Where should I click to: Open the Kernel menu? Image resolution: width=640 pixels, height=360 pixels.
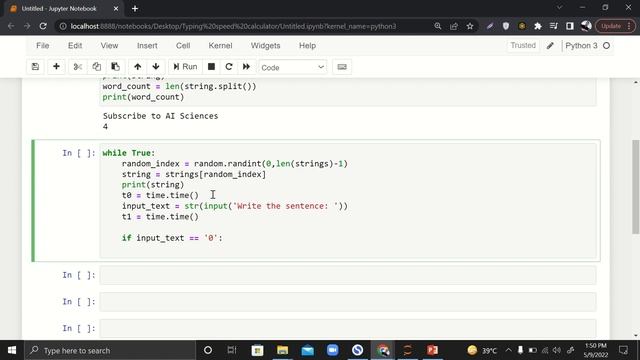pos(220,46)
